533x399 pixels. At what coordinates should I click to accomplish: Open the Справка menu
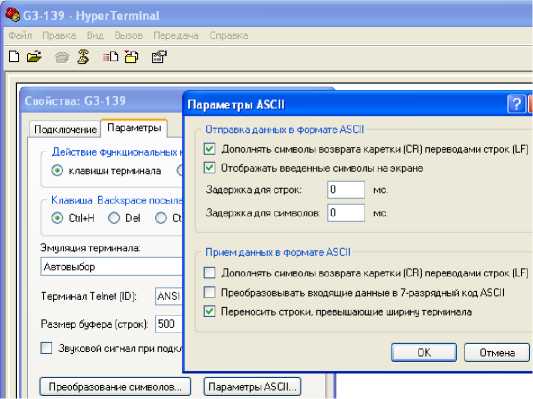coord(229,35)
